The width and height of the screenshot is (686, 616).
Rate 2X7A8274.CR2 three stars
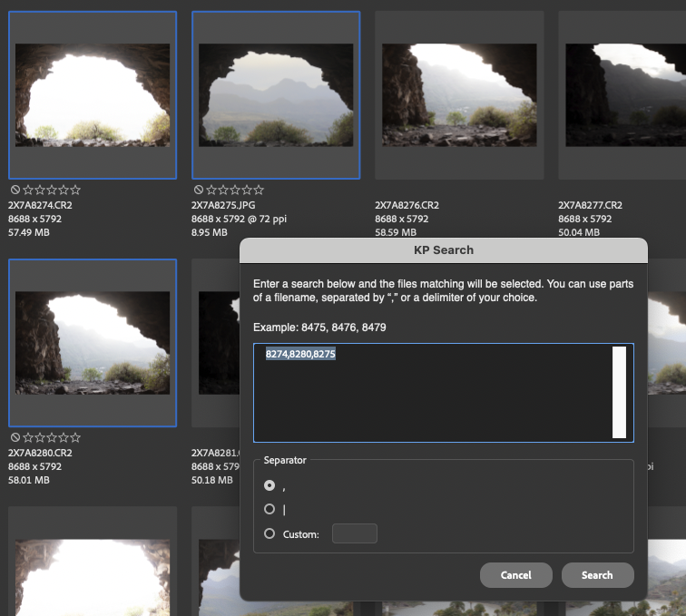[52, 190]
